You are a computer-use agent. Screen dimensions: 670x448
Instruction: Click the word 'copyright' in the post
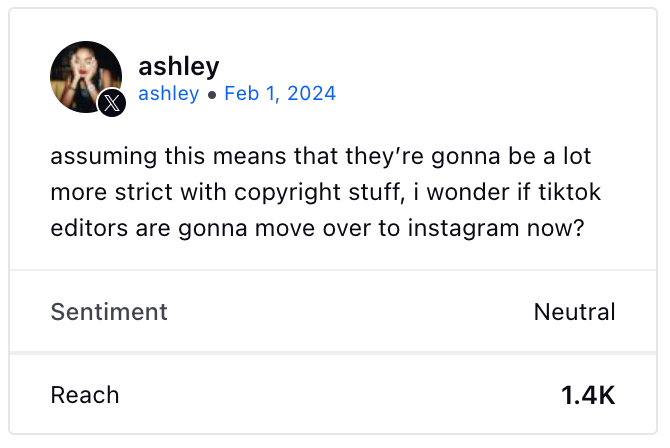287,192
